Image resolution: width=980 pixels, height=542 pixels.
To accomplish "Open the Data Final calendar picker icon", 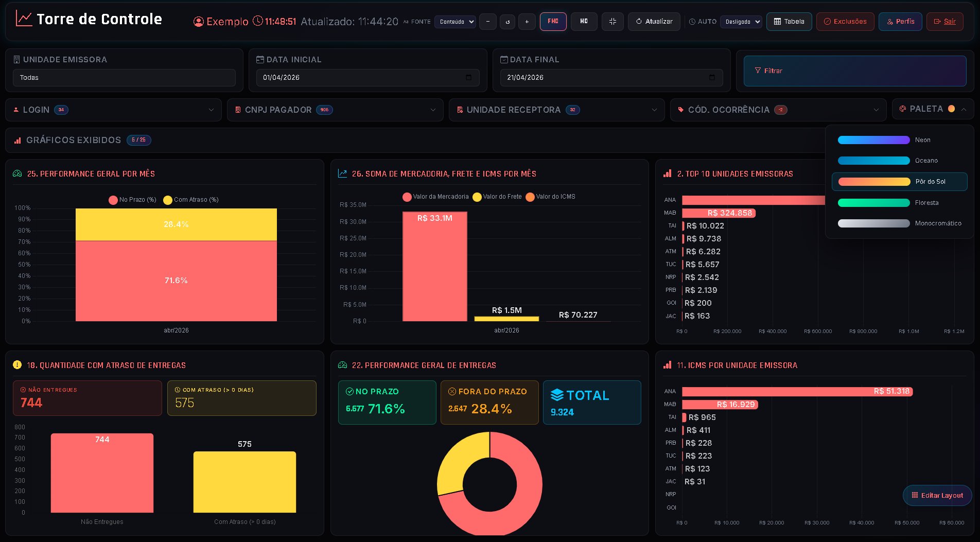I will point(712,77).
